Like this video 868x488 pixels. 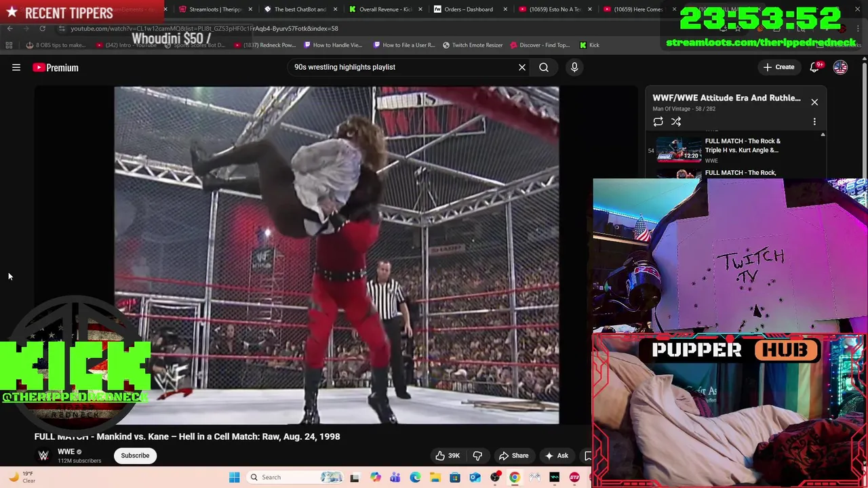[447, 455]
